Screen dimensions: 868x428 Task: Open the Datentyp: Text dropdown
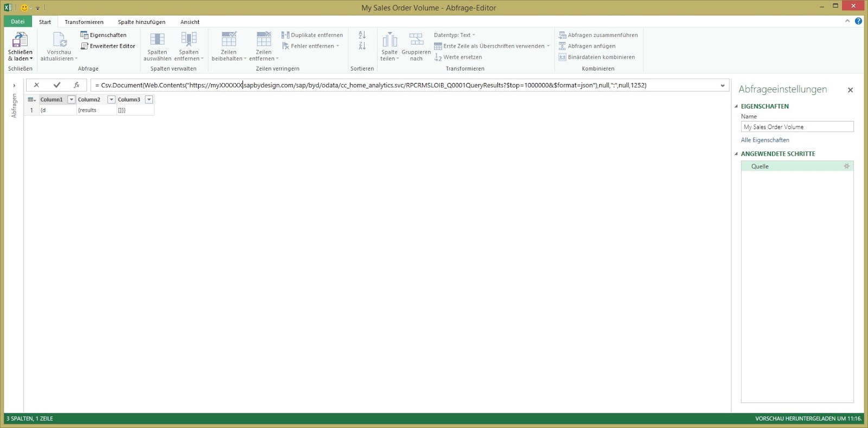tap(454, 35)
